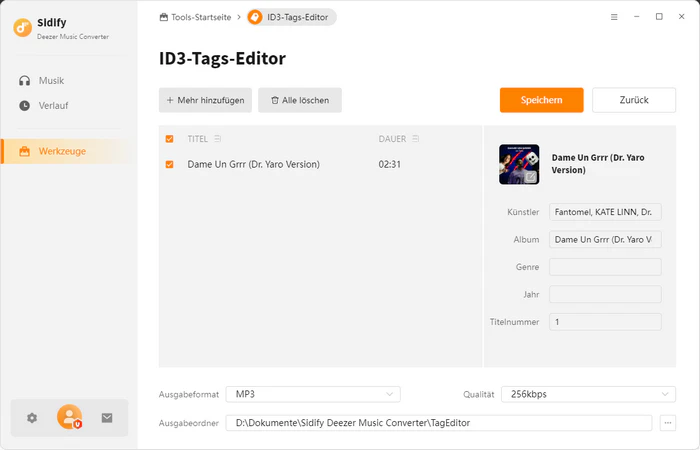Open the user account avatar icon
The width and height of the screenshot is (700, 450).
pyautogui.click(x=69, y=417)
